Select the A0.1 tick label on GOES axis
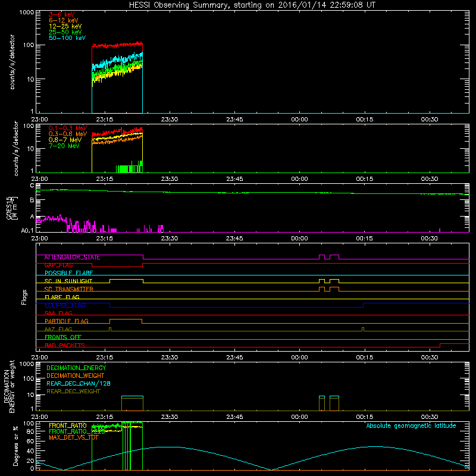 27,231
